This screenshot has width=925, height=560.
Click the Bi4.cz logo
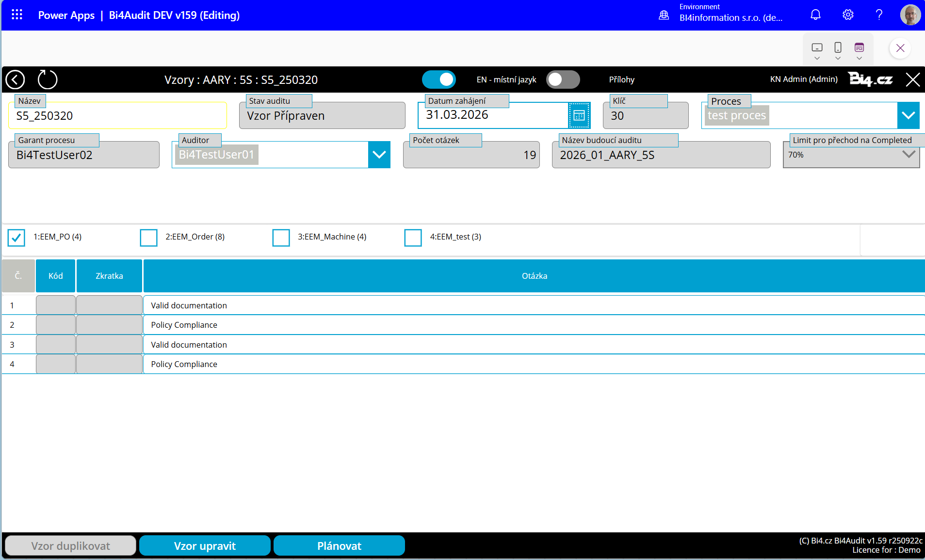coord(871,80)
